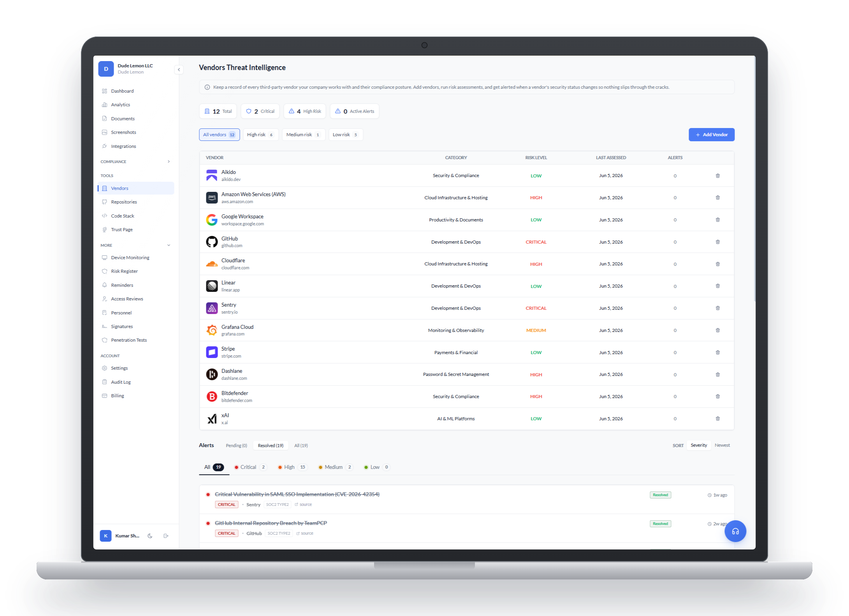Filter alerts by Low severity
The height and width of the screenshot is (616, 849).
coord(376,467)
